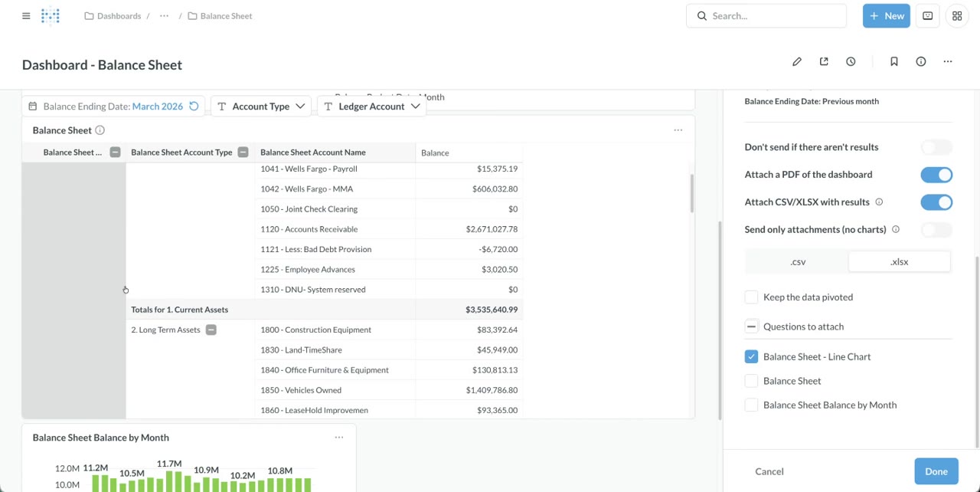Focus the Search field

766,15
